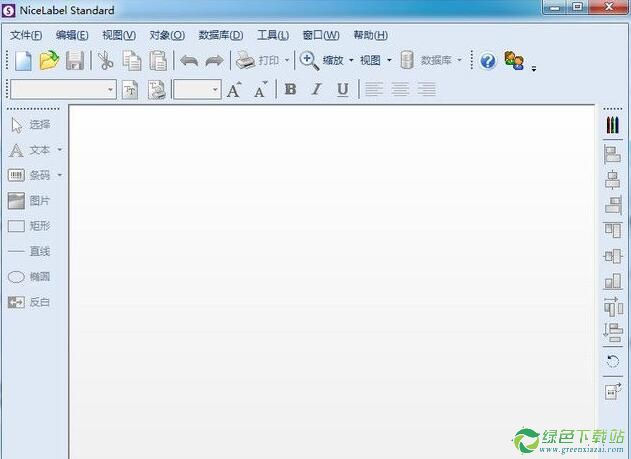
Task: Open help via blue question mark
Action: pyautogui.click(x=488, y=61)
